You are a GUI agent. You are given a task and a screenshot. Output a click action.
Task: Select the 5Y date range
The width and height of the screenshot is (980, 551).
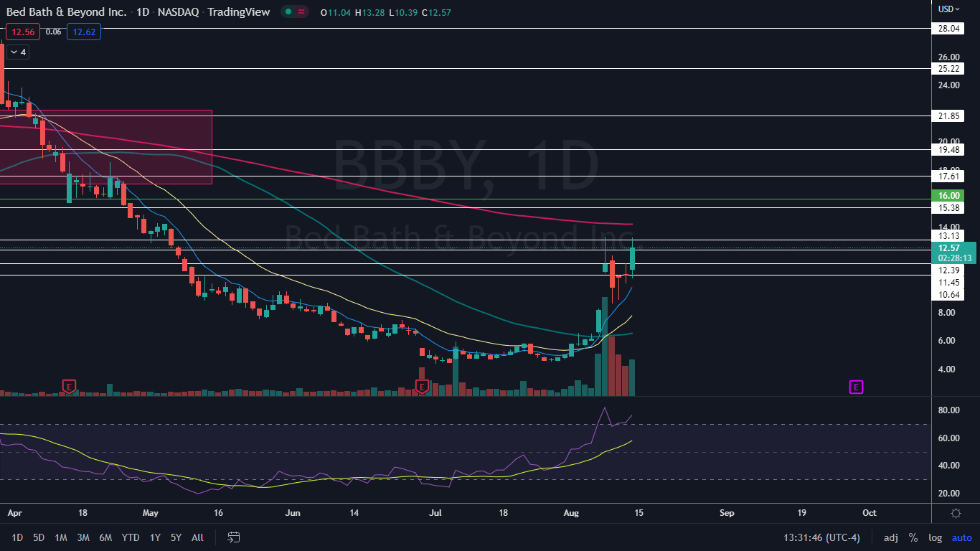(176, 537)
